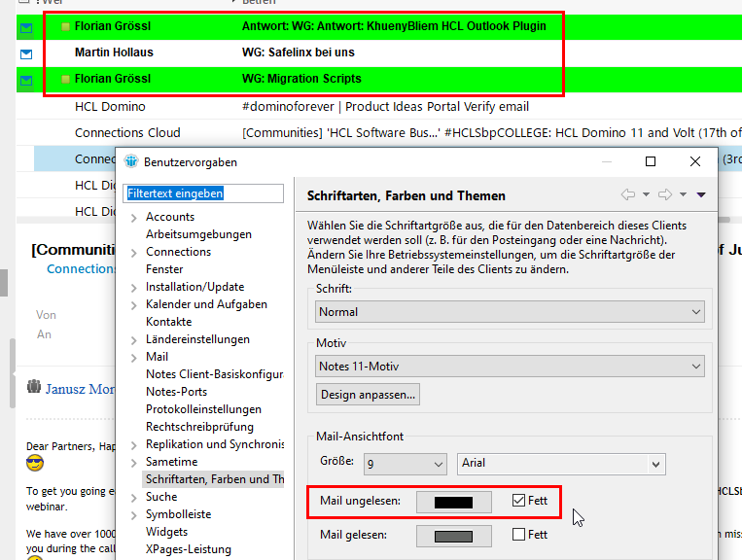The image size is (742, 560).
Task: Open the Connections link in mail preview
Action: (x=81, y=269)
